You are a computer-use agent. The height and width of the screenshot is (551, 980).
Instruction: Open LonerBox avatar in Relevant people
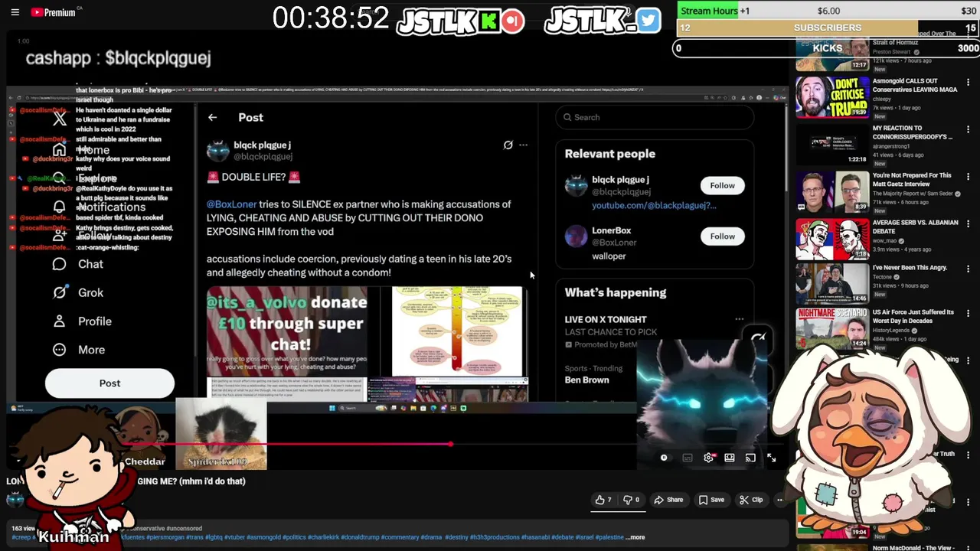(576, 236)
